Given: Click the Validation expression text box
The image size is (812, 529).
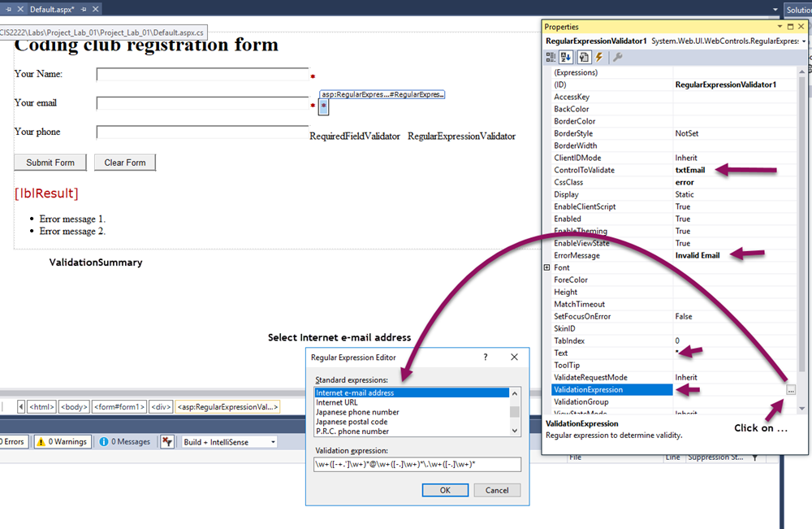Looking at the screenshot, I should (x=417, y=464).
